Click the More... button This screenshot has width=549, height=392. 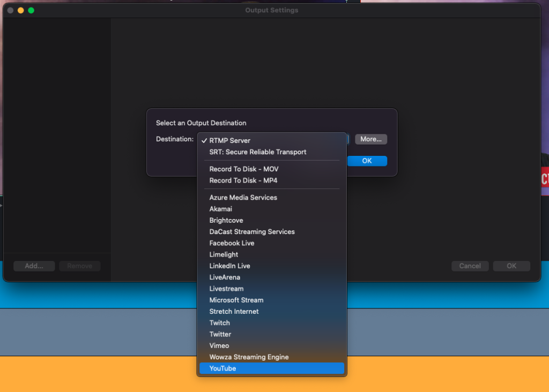pos(371,139)
